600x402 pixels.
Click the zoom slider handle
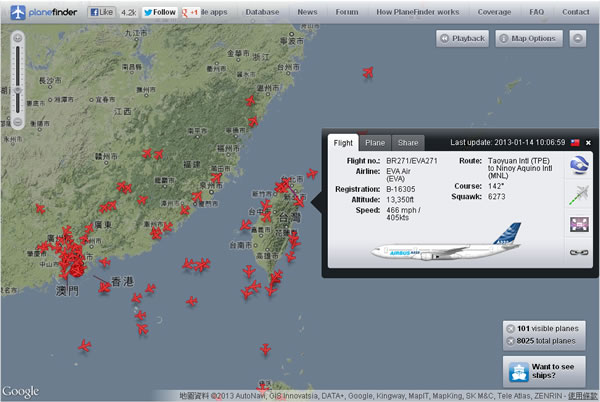[18, 90]
